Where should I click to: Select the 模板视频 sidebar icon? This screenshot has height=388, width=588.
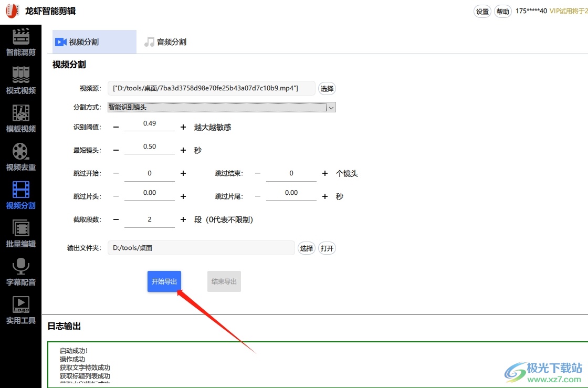click(x=20, y=113)
